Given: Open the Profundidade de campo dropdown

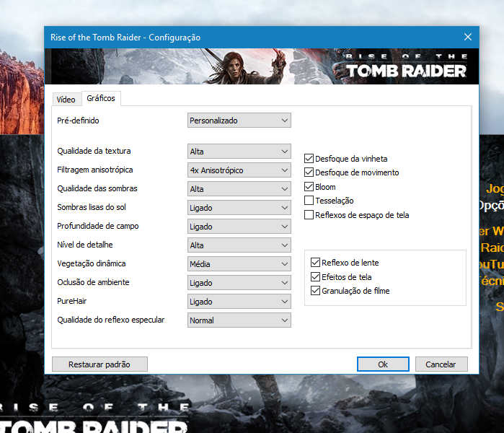Looking at the screenshot, I should pos(239,227).
